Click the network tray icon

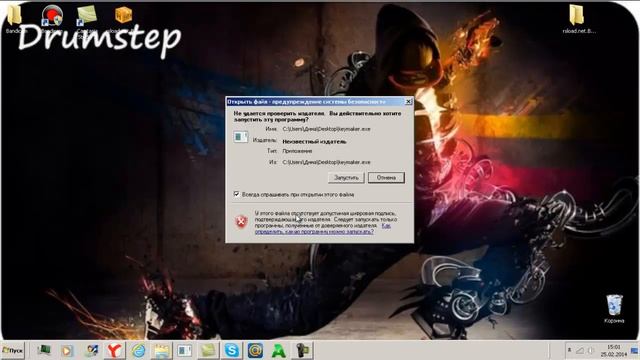580,351
